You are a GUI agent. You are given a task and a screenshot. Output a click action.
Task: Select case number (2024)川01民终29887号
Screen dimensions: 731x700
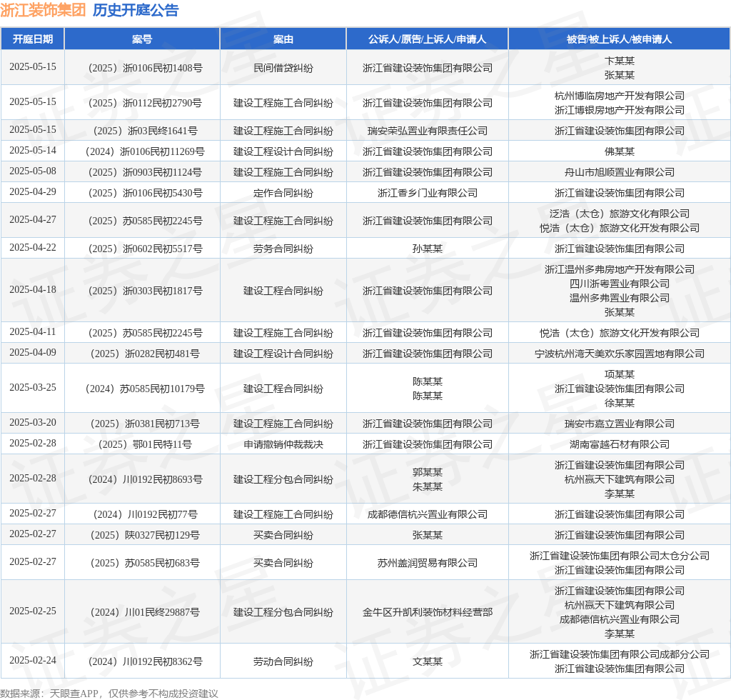point(146,612)
